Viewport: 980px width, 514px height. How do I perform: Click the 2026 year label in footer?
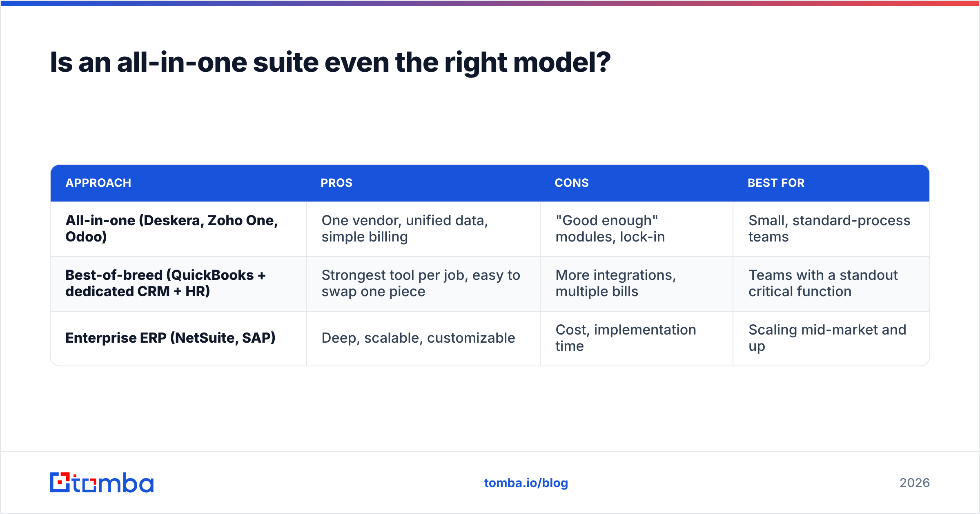point(915,483)
